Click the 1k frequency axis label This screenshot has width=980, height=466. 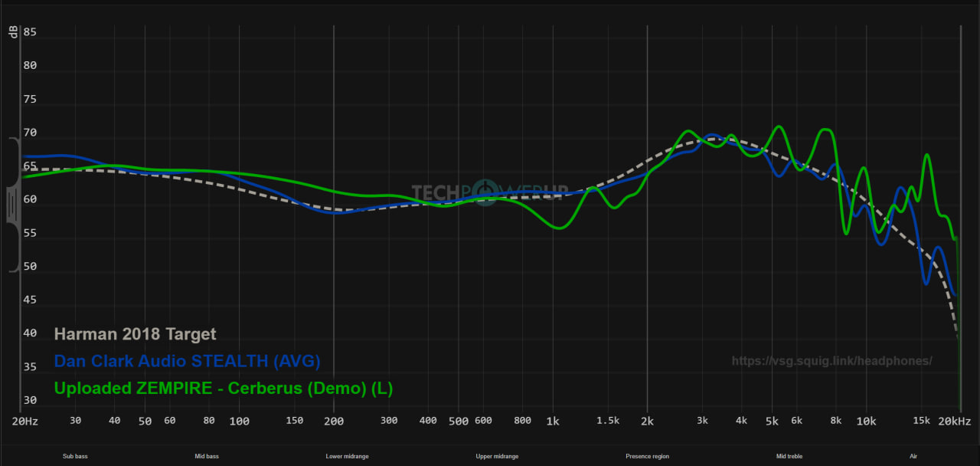click(554, 421)
